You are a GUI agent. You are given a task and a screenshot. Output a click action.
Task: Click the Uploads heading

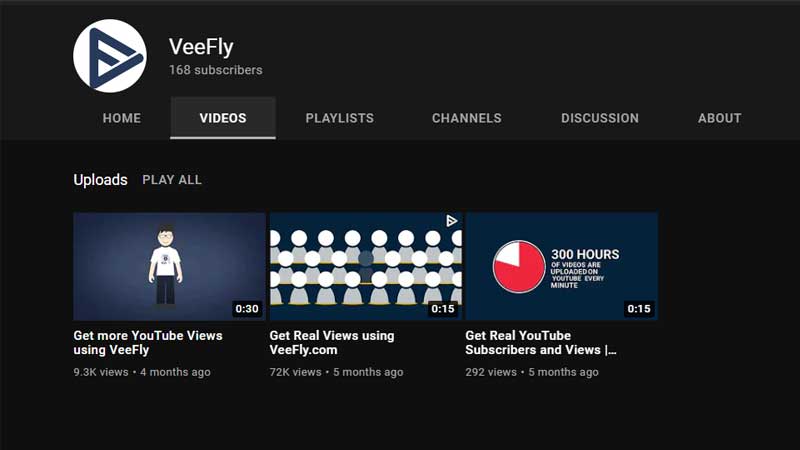tap(101, 180)
